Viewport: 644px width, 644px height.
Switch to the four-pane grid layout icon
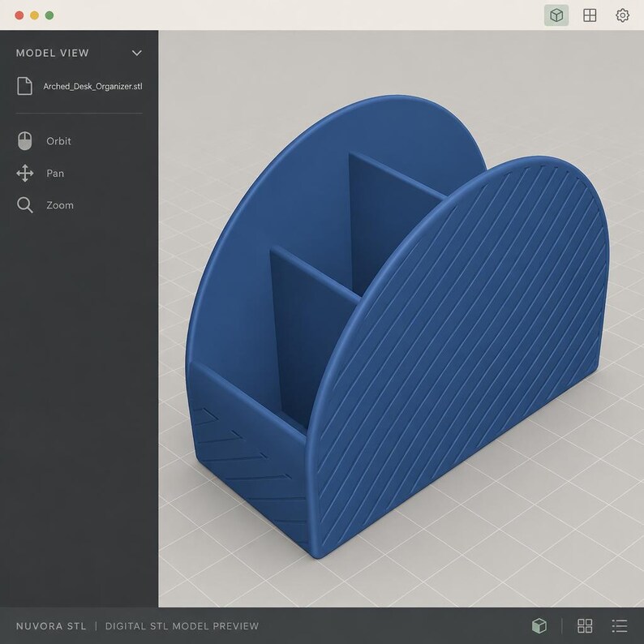590,15
